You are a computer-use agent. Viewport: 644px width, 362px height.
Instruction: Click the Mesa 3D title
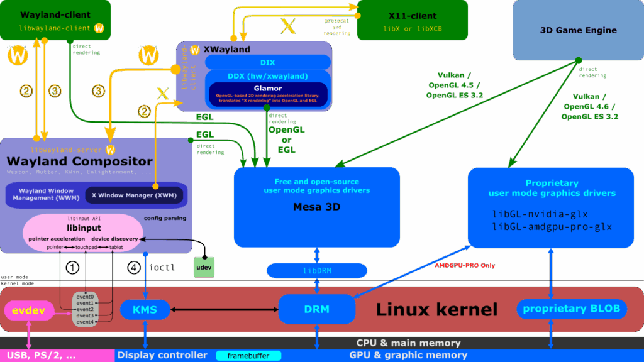tap(317, 207)
